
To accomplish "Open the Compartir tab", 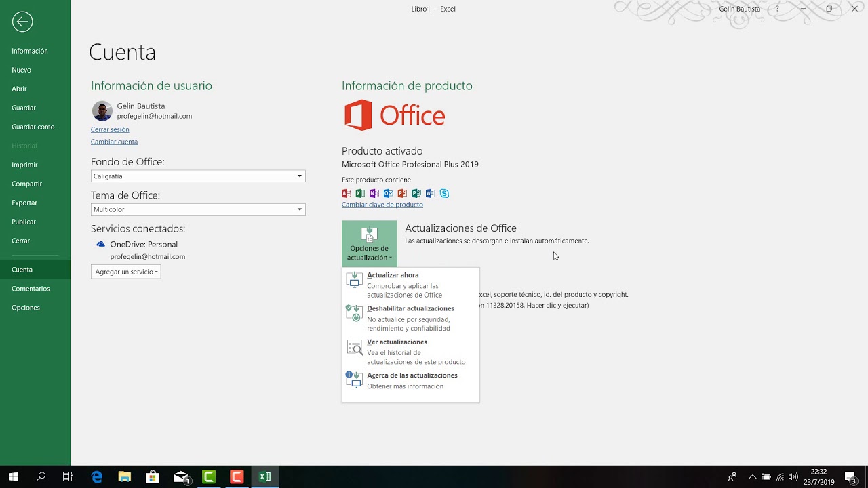I will [x=35, y=184].
